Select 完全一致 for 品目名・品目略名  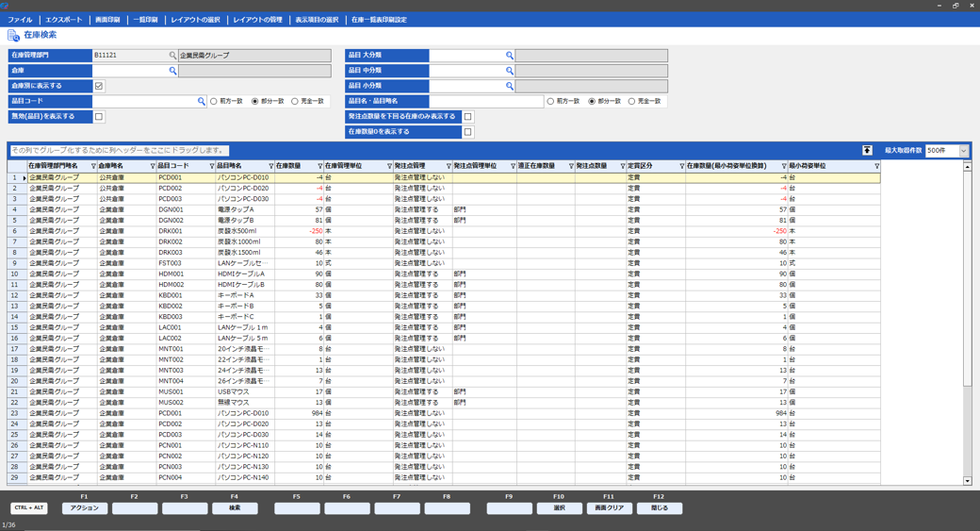tap(632, 101)
